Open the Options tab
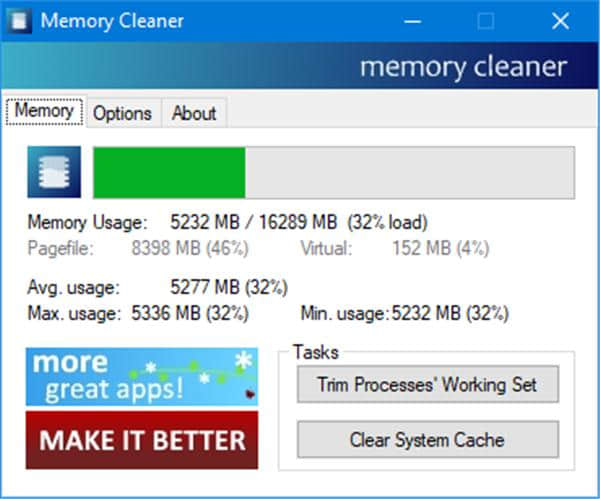 [x=122, y=113]
